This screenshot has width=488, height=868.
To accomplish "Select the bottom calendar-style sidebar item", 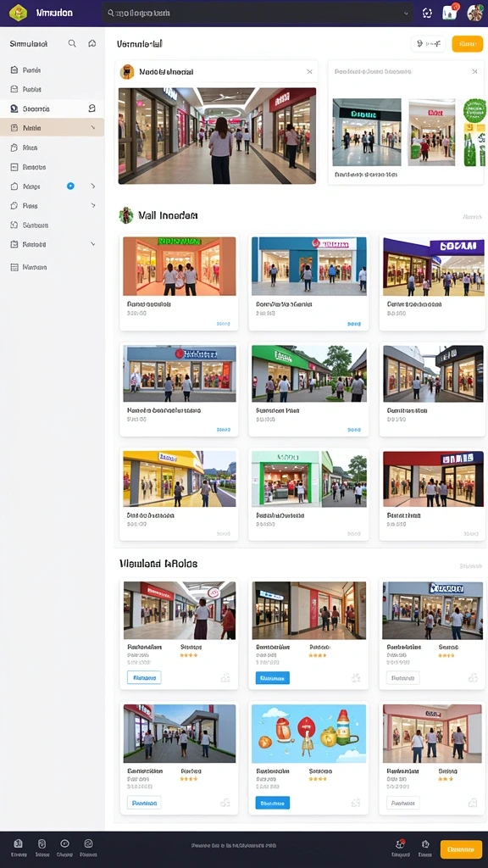I will tap(52, 267).
